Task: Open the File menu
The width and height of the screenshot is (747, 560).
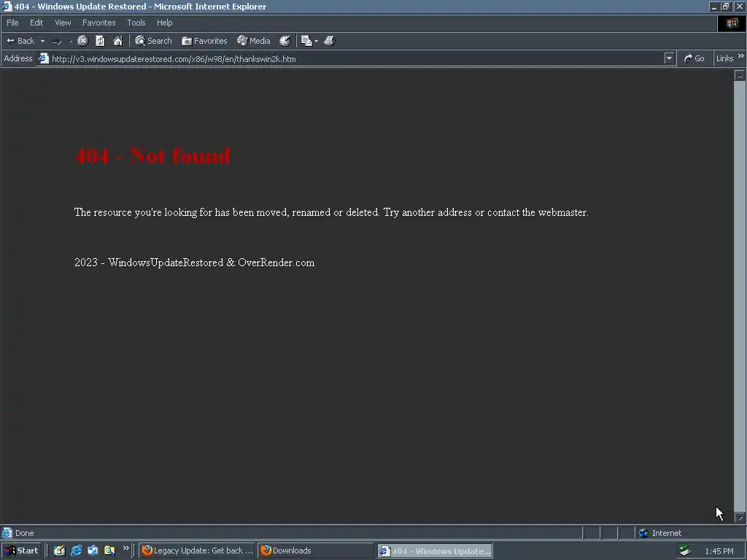Action: [x=12, y=23]
